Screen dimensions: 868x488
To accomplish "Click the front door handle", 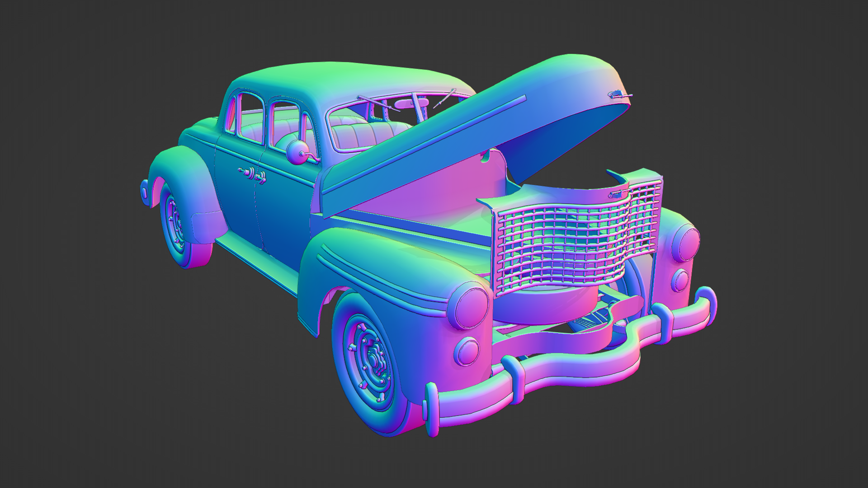I will (x=261, y=178).
